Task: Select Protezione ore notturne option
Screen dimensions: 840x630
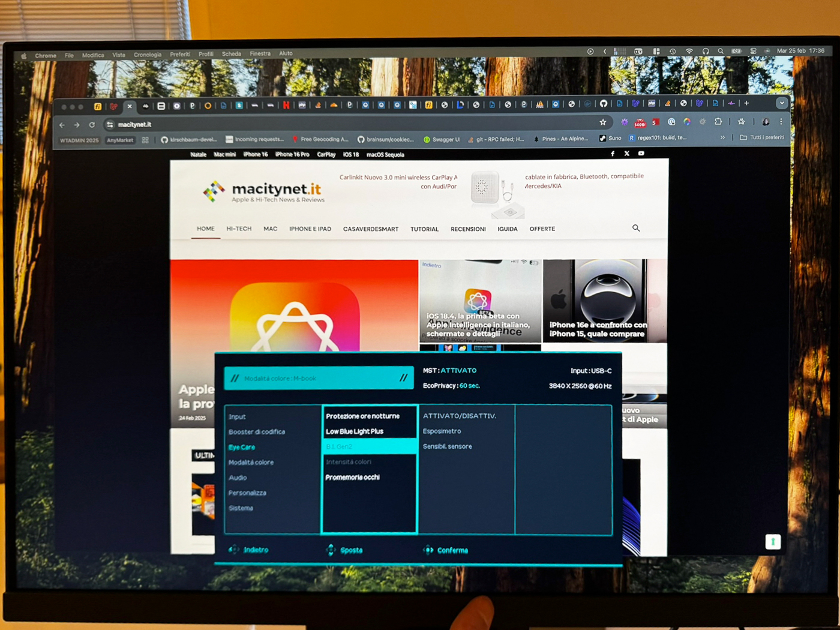Action: point(362,416)
